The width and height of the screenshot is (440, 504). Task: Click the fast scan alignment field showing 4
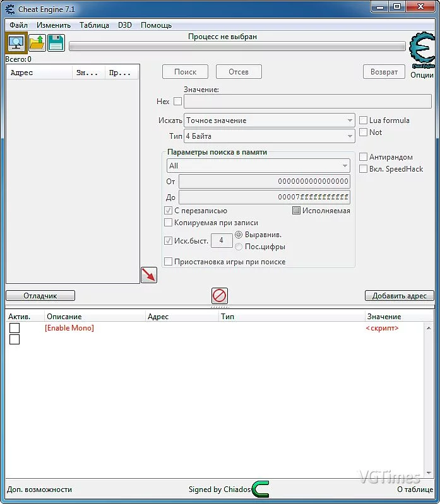222,240
